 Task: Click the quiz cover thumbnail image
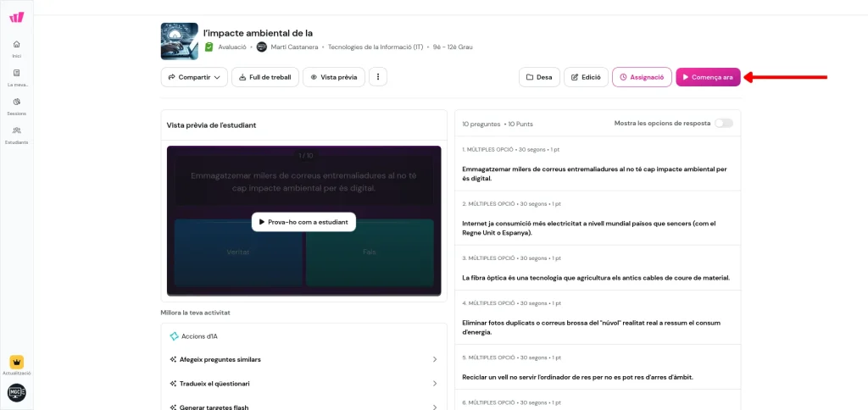179,41
